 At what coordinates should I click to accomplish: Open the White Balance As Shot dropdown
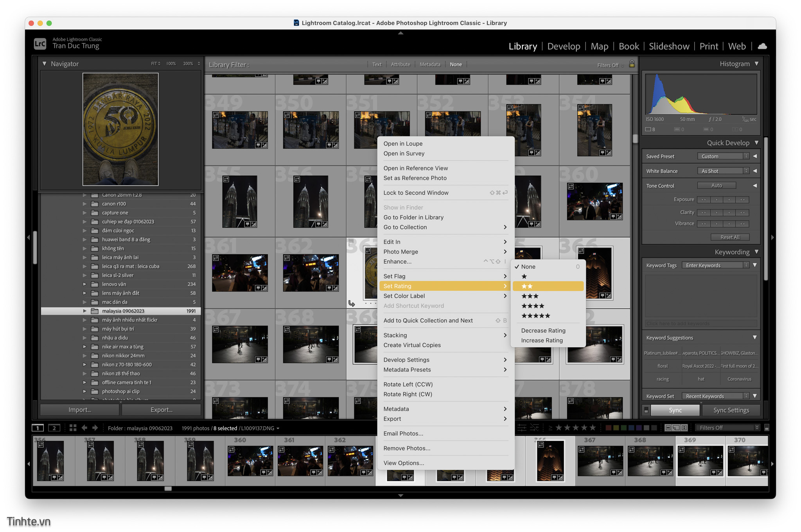click(x=724, y=171)
